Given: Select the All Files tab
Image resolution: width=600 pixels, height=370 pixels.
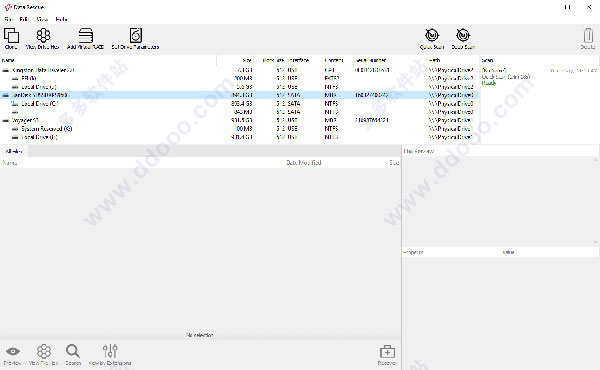Looking at the screenshot, I should tap(14, 151).
